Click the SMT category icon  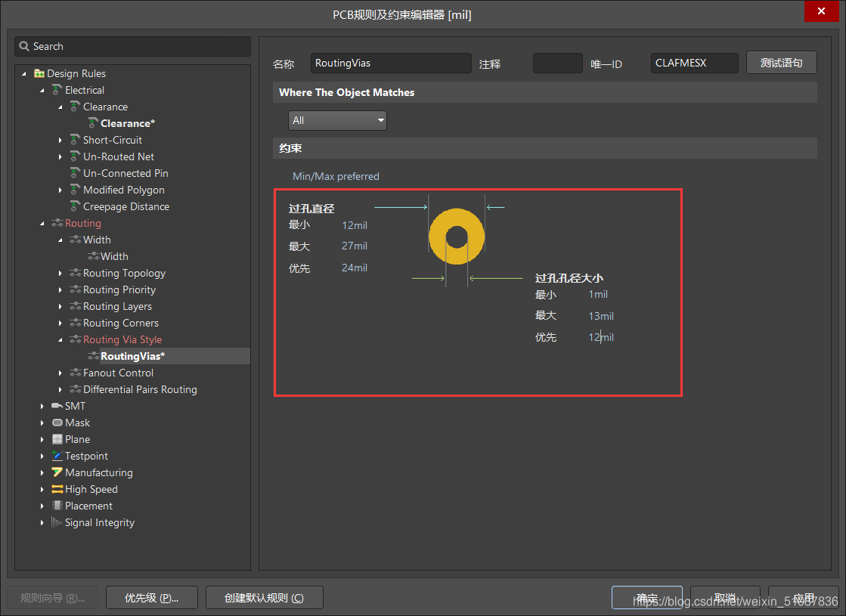click(57, 406)
